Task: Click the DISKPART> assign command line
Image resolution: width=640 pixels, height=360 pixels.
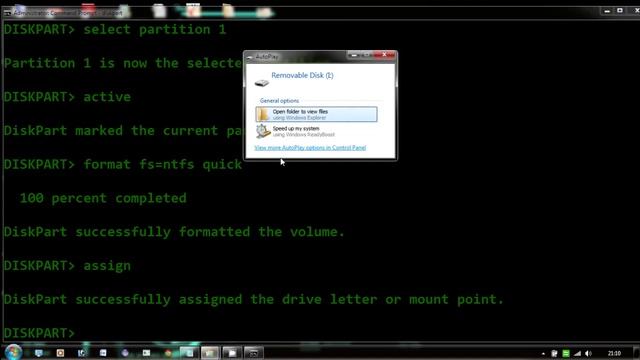Action: (x=67, y=266)
